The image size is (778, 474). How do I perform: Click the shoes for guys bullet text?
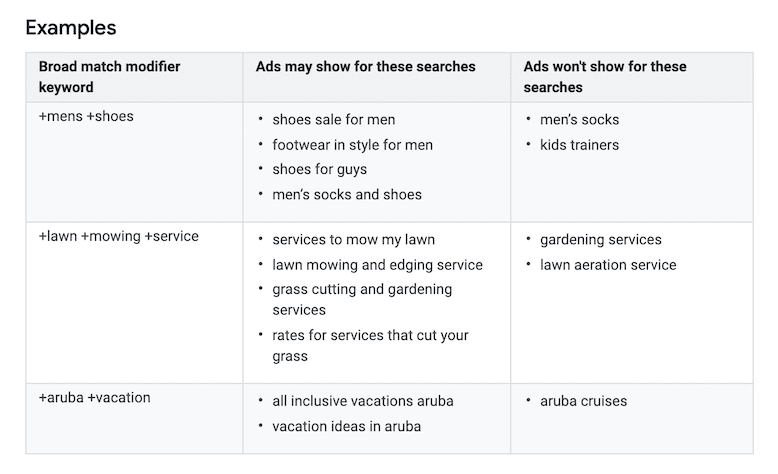320,170
